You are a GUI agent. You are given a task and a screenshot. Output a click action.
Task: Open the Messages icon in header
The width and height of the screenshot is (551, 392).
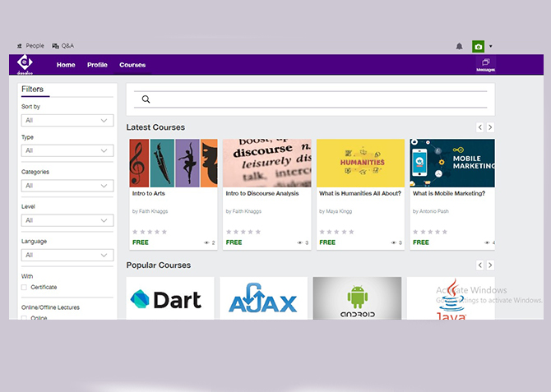(x=485, y=64)
